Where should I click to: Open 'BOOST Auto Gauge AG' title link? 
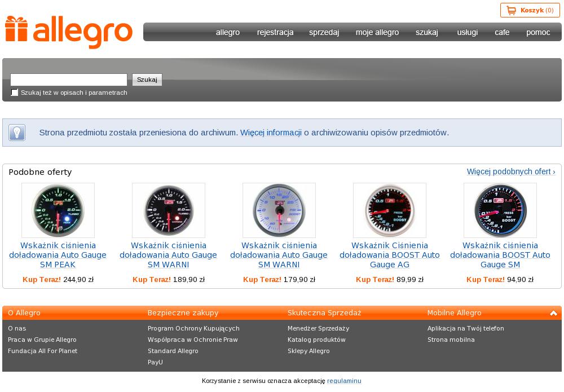(390, 255)
